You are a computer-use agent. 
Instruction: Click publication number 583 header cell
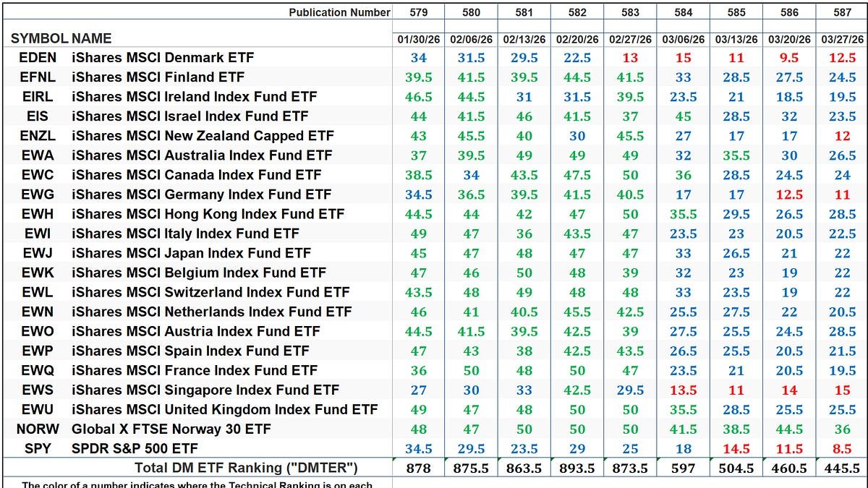tap(630, 12)
